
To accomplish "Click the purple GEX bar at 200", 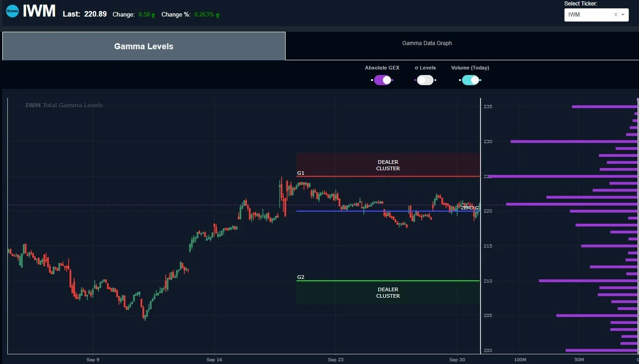I will (x=602, y=351).
